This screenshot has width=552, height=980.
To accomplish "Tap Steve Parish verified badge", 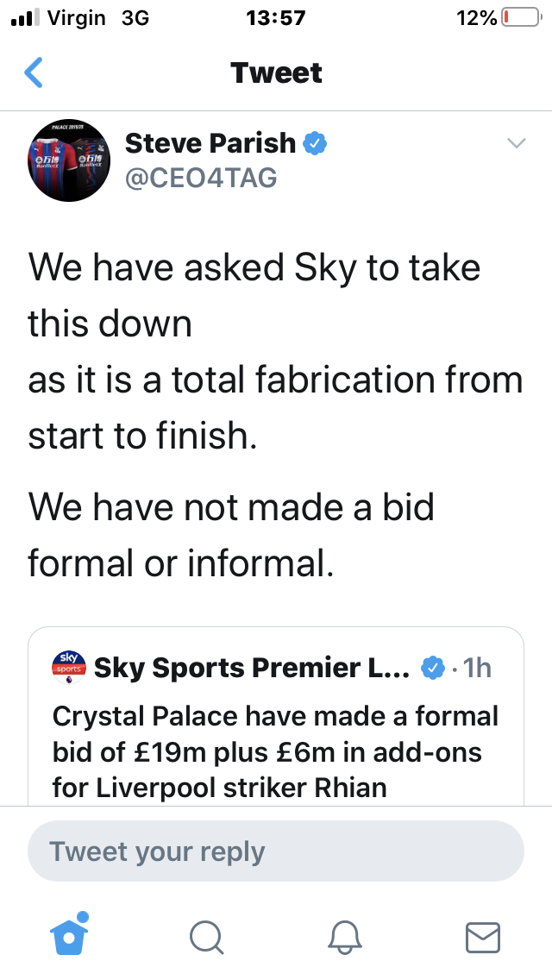I will (x=315, y=144).
